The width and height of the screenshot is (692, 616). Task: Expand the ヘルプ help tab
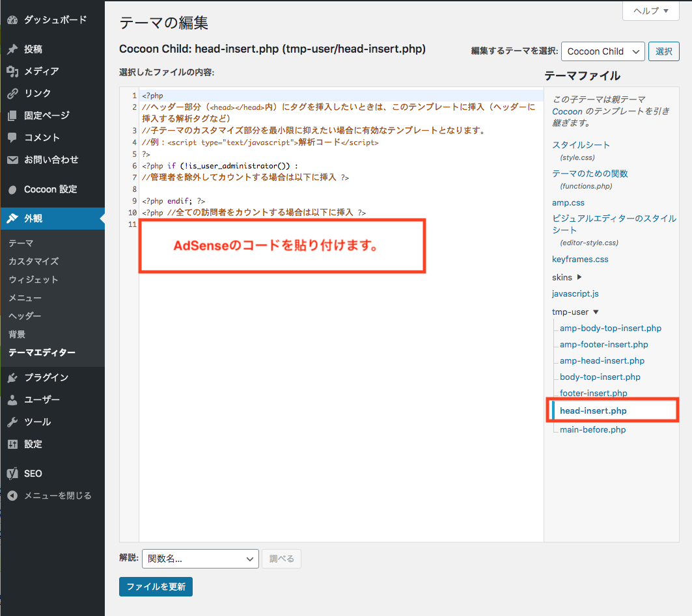point(650,10)
